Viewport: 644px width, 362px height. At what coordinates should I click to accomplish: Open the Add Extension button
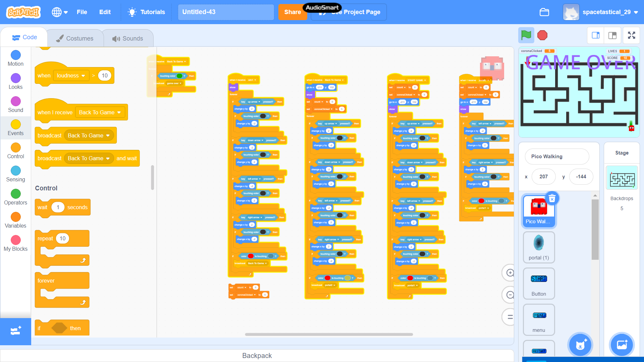click(15, 331)
